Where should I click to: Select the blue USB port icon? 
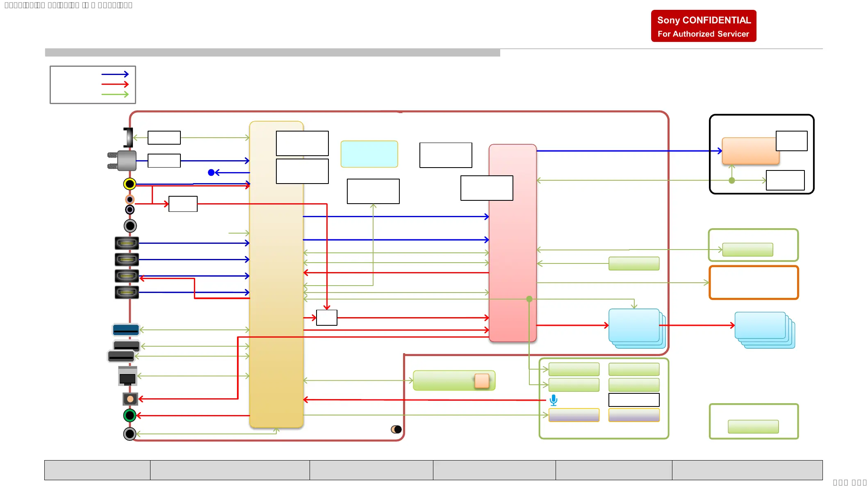(126, 329)
